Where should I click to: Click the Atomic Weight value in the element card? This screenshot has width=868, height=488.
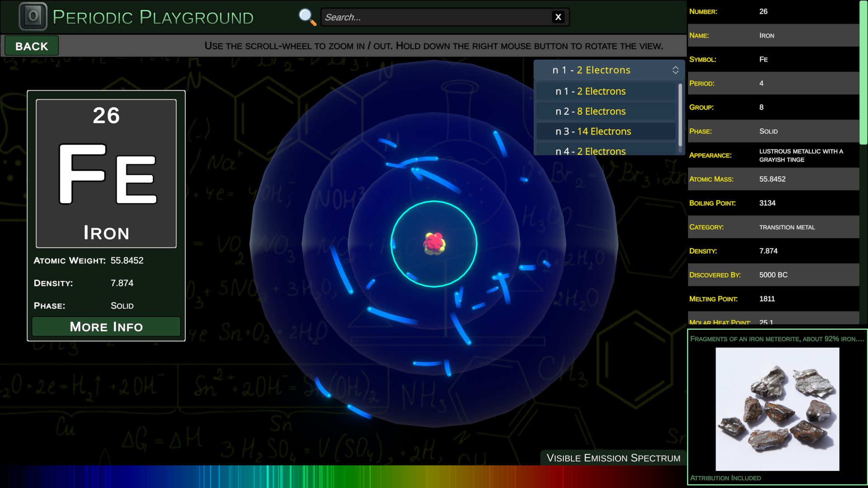coord(127,261)
